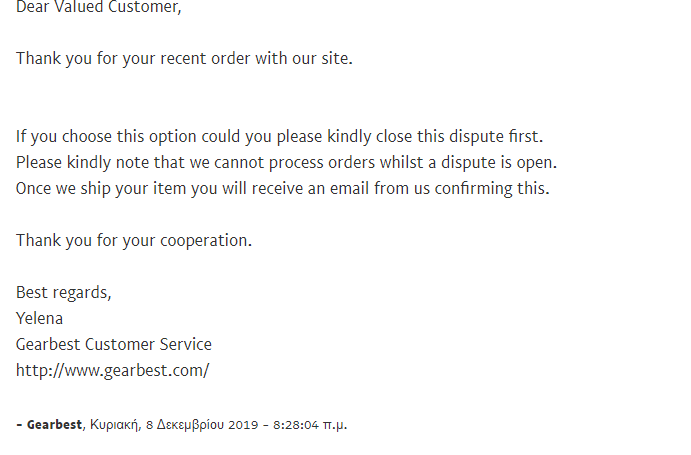Screen dimensions: 691x455
Task: Click the 'If you choose this option' line
Action: (x=279, y=137)
